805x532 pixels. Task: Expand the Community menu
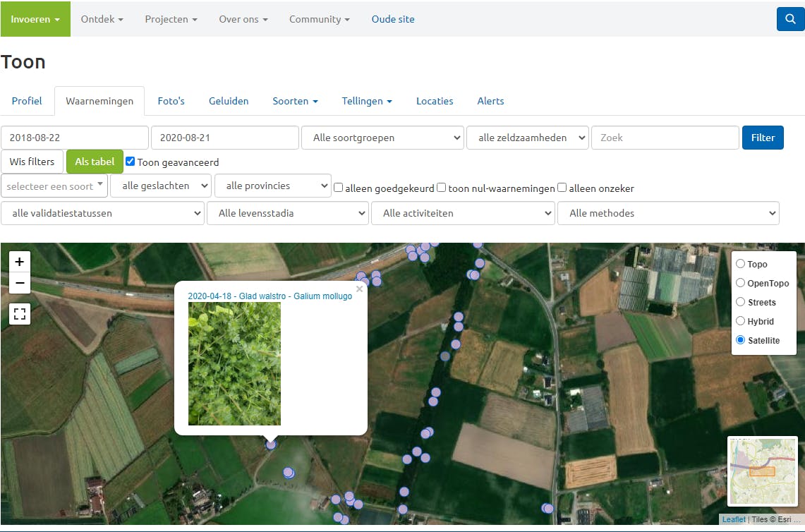tap(320, 19)
